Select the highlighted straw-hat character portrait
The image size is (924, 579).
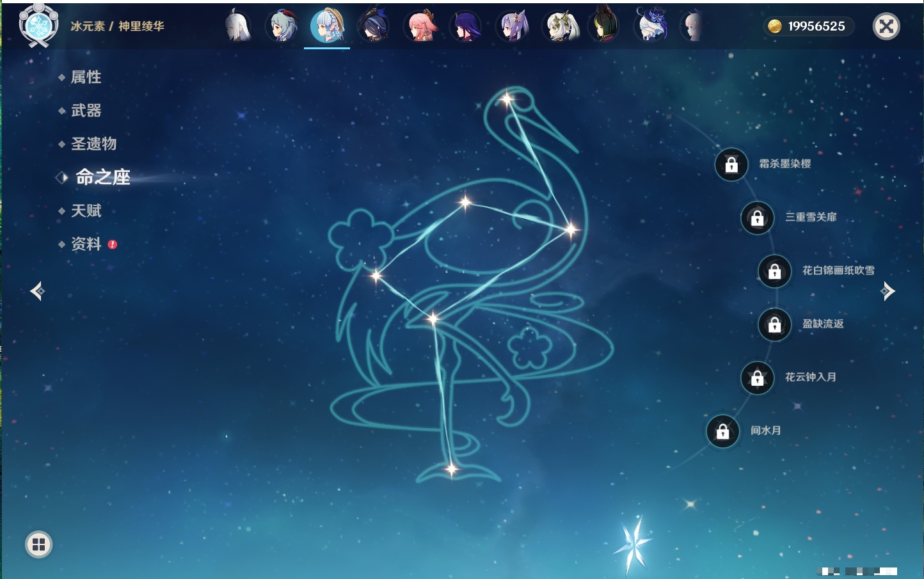pos(327,26)
